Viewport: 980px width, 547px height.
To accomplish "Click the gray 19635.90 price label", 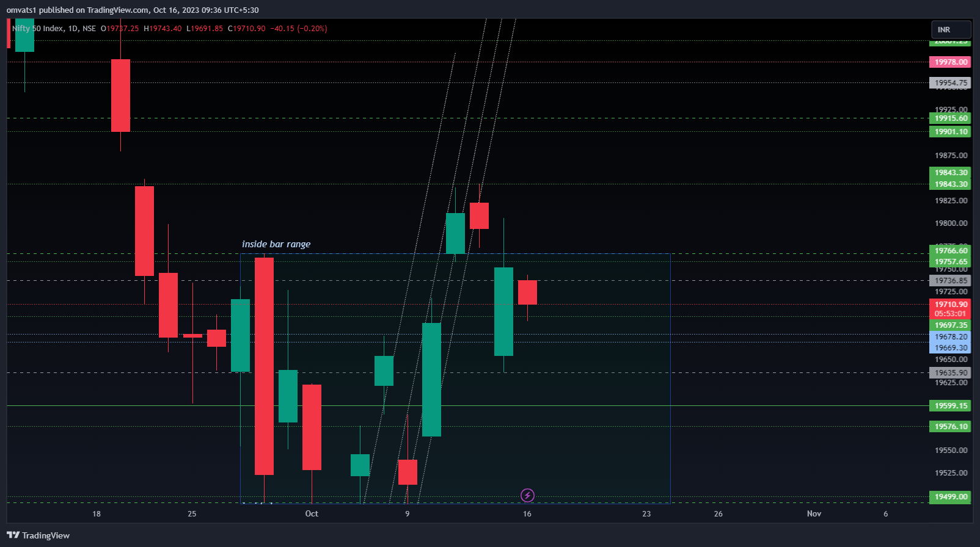I will tap(950, 373).
